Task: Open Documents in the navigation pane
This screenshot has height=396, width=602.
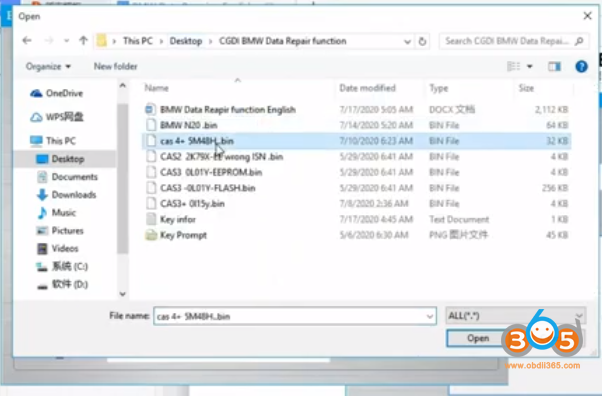Action: [67, 177]
